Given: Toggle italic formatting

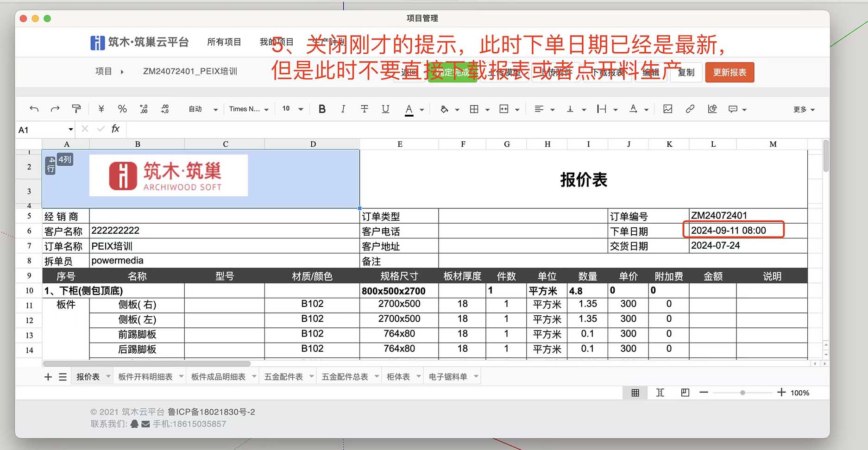Looking at the screenshot, I should (343, 109).
